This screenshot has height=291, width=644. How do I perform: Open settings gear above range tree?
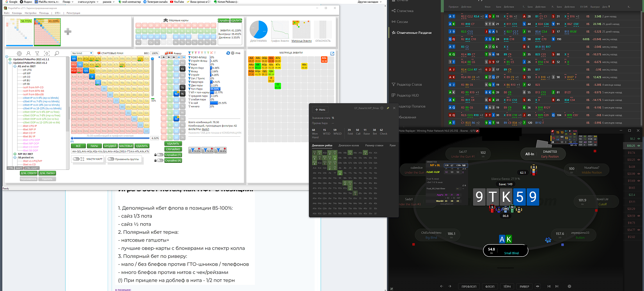click(19, 53)
